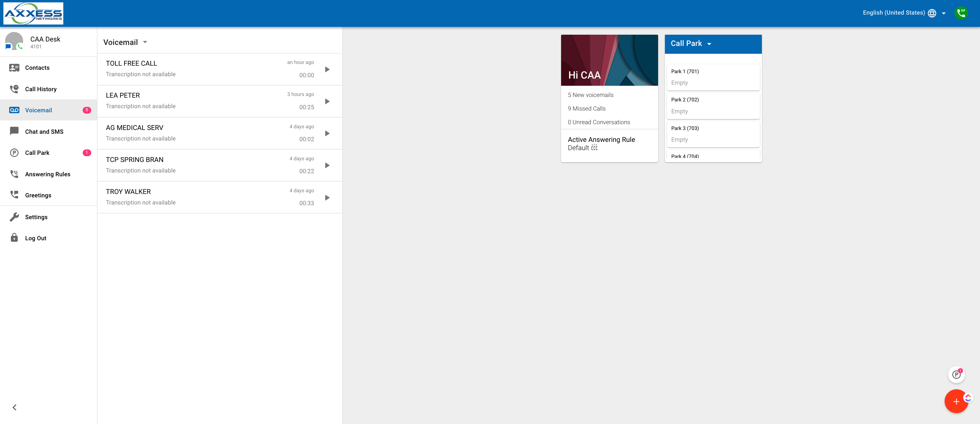This screenshot has width=980, height=424.
Task: Click the SIP phone status icon
Action: pyautogui.click(x=961, y=13)
